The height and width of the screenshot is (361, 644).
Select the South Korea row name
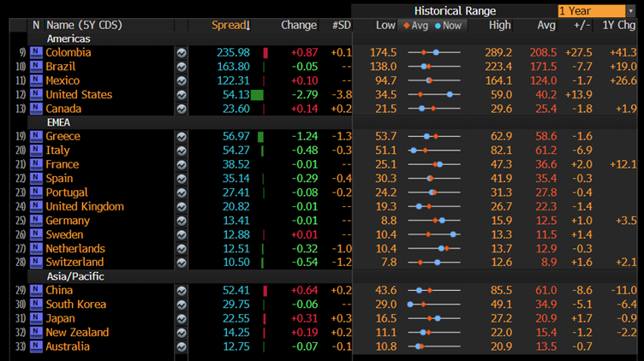coord(76,304)
